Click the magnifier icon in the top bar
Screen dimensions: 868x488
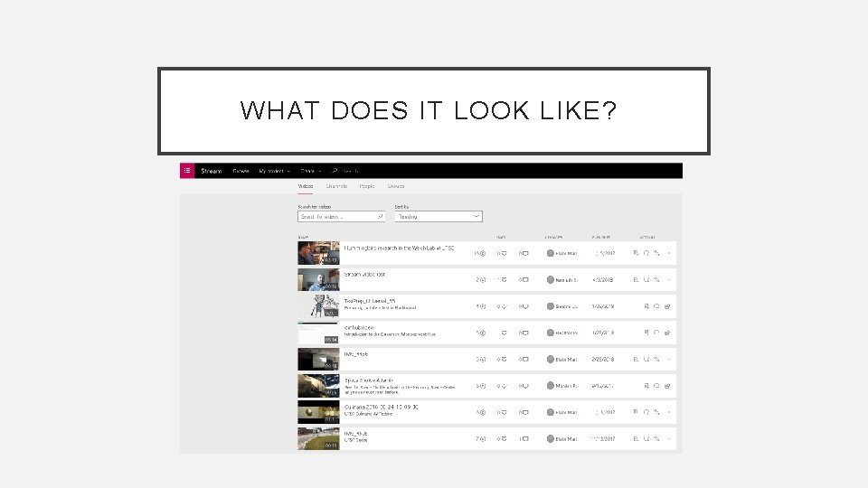pos(334,171)
